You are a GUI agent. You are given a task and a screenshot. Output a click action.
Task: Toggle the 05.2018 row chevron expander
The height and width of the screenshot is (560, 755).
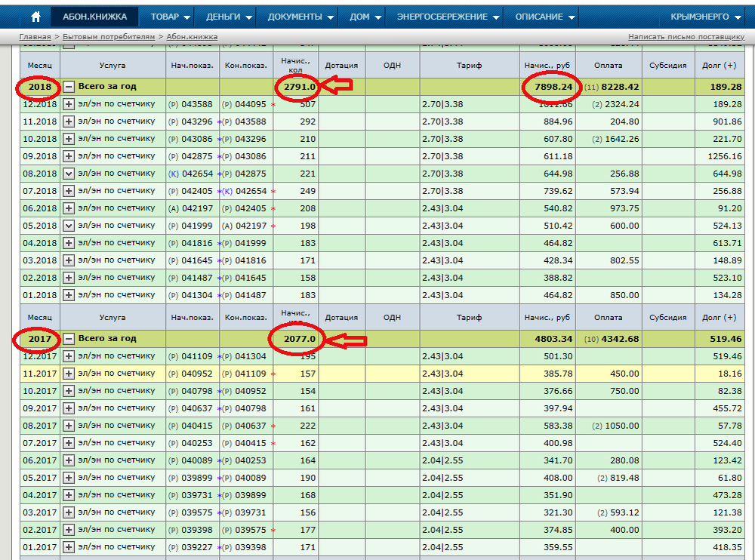click(x=69, y=226)
